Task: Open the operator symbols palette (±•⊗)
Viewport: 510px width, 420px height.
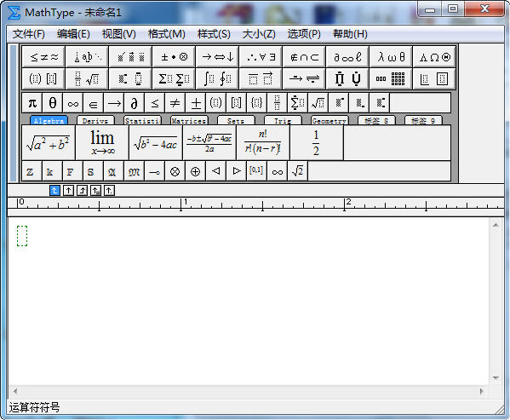Action: [174, 57]
